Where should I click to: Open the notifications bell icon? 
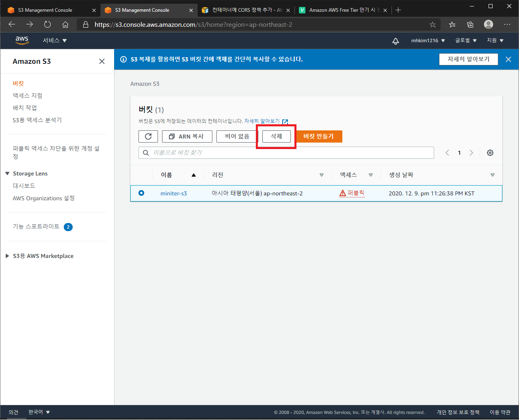tap(396, 41)
